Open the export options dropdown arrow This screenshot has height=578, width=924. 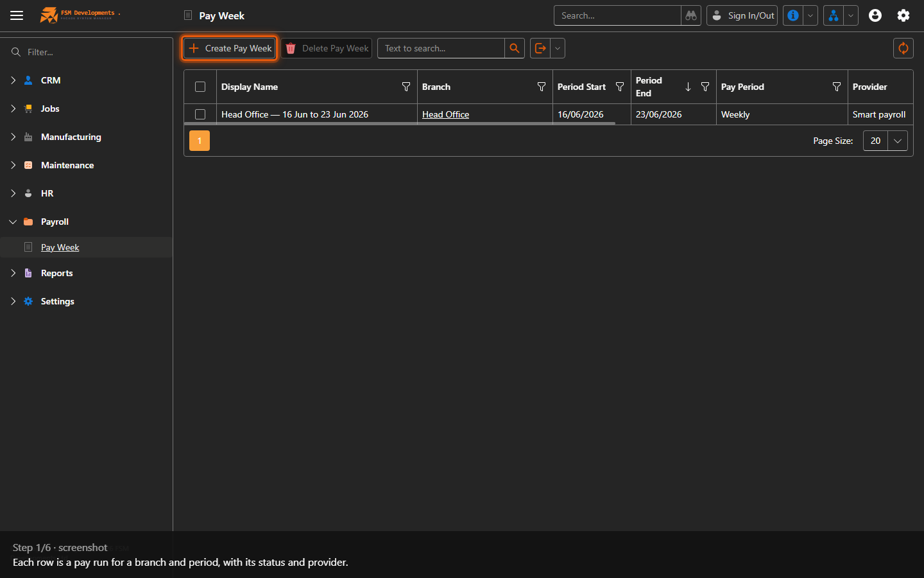[x=558, y=48]
